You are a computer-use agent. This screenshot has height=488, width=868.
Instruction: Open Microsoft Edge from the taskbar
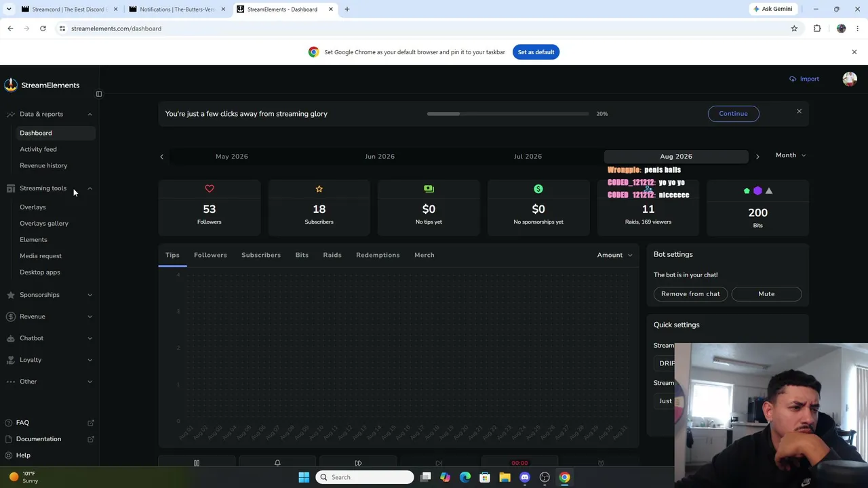pyautogui.click(x=465, y=477)
